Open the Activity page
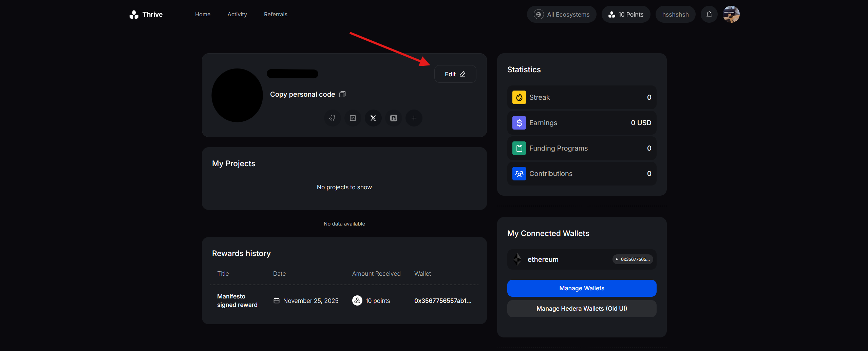This screenshot has width=868, height=351. click(237, 14)
